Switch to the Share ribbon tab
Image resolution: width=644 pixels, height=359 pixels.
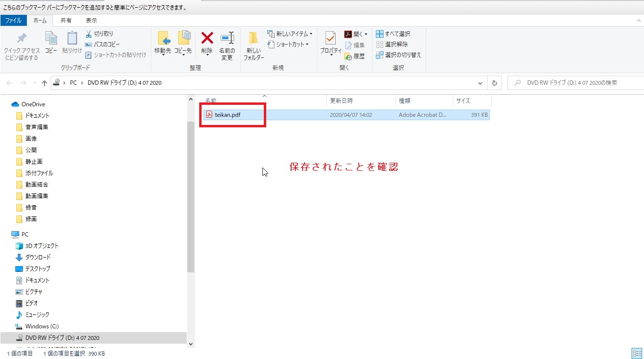click(66, 21)
